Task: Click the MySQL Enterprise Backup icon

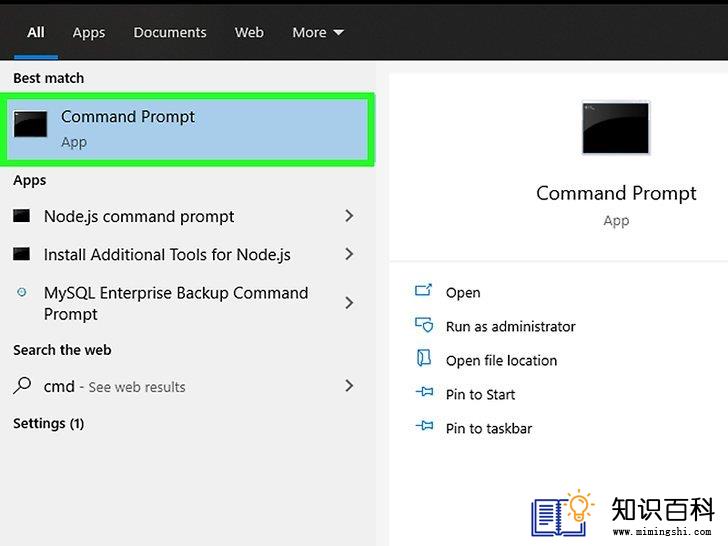Action: (21, 292)
